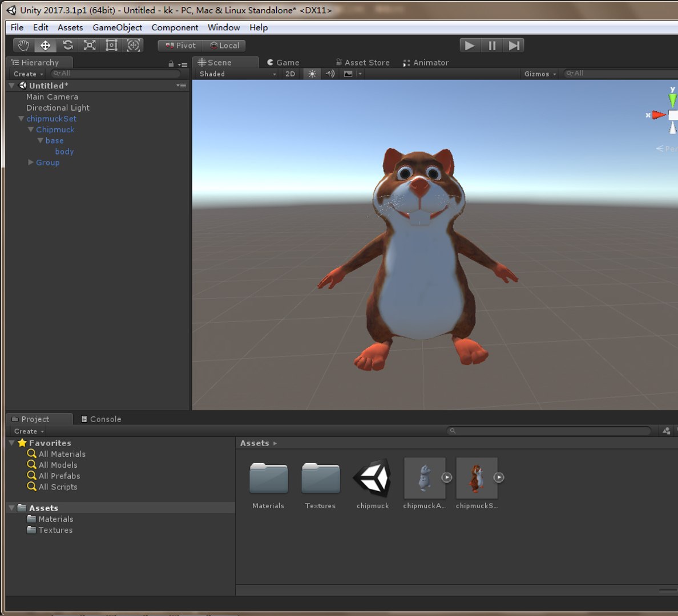Screen dimensions: 678x616
Task: Open Hierarchy Create dropdown
Action: click(x=28, y=74)
